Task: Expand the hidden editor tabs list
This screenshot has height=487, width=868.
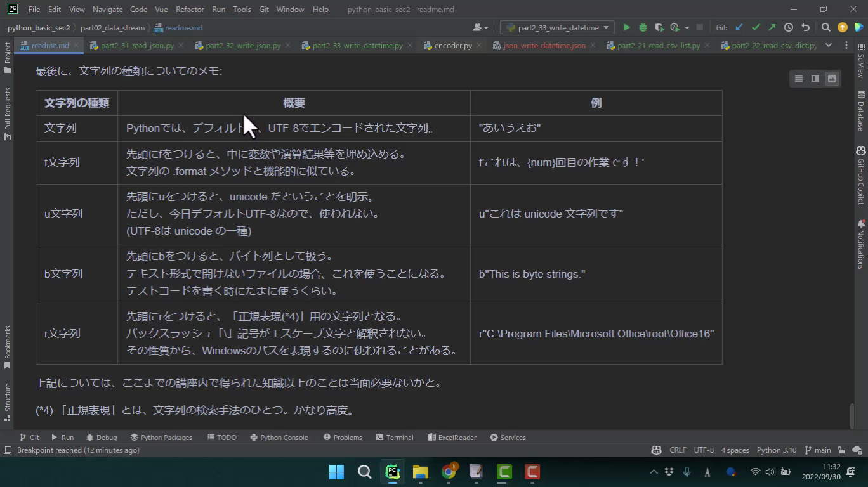Action: (829, 46)
